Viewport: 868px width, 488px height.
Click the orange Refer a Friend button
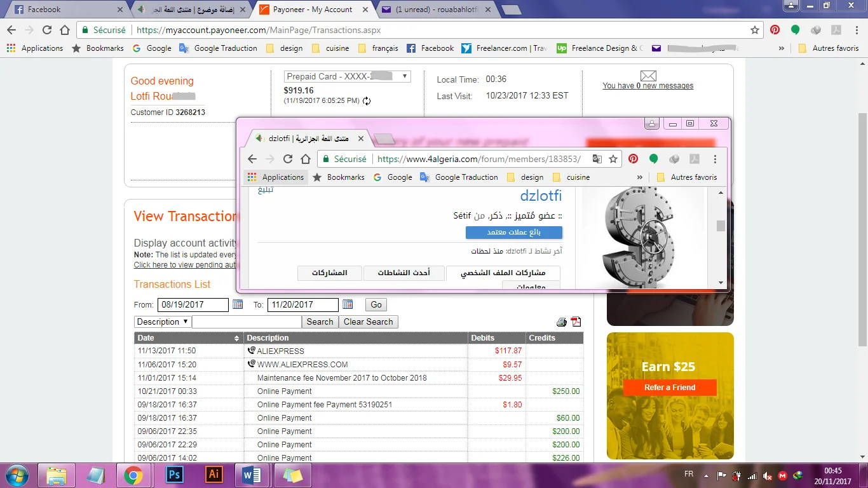point(670,388)
